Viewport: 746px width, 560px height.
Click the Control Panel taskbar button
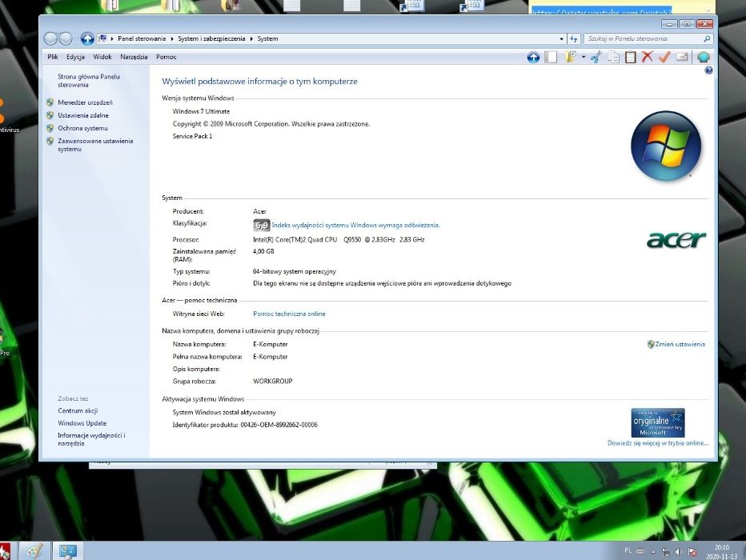click(x=67, y=551)
